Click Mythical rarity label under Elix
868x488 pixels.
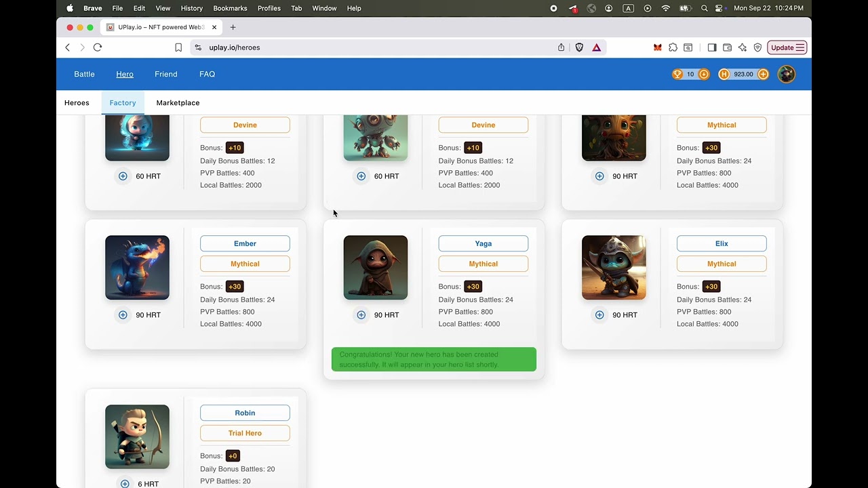coord(722,264)
